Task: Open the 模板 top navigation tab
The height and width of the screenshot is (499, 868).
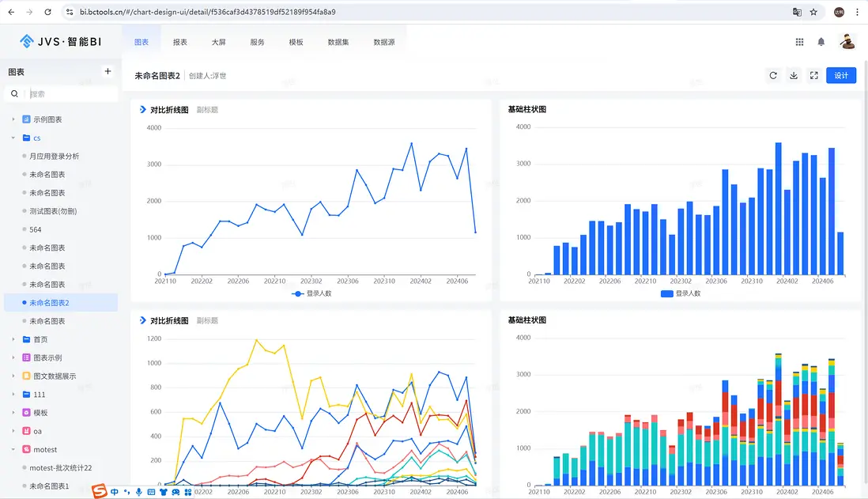Action: tap(296, 42)
